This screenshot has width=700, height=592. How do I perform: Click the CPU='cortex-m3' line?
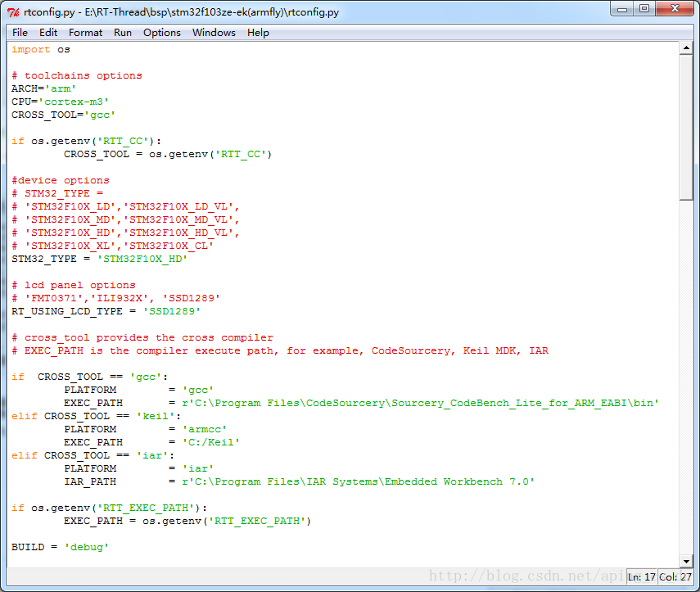61,102
